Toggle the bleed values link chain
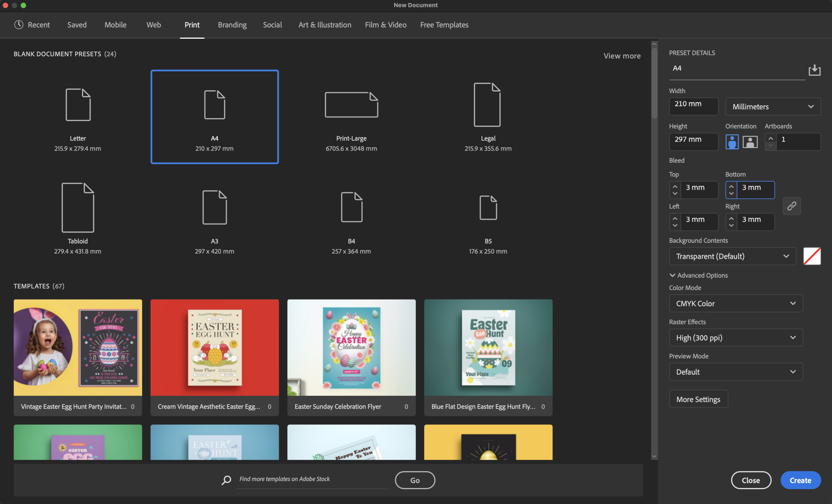The height and width of the screenshot is (504, 832). (792, 206)
